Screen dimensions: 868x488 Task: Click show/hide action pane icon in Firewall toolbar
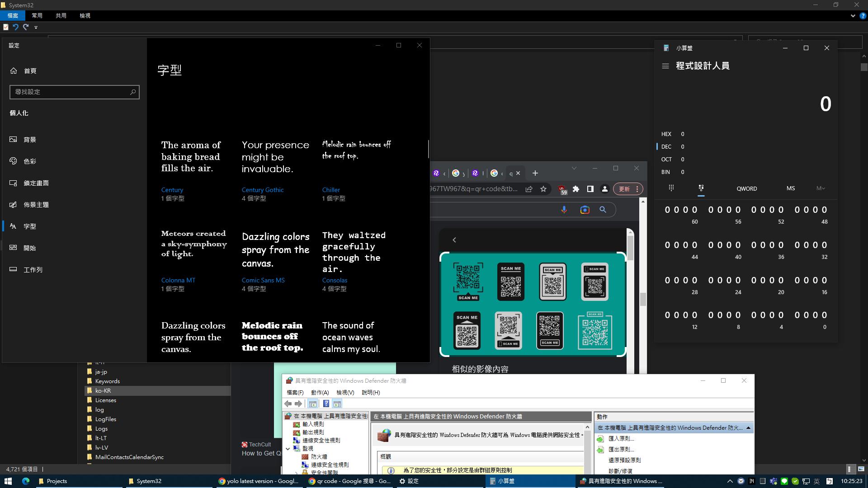[337, 404]
